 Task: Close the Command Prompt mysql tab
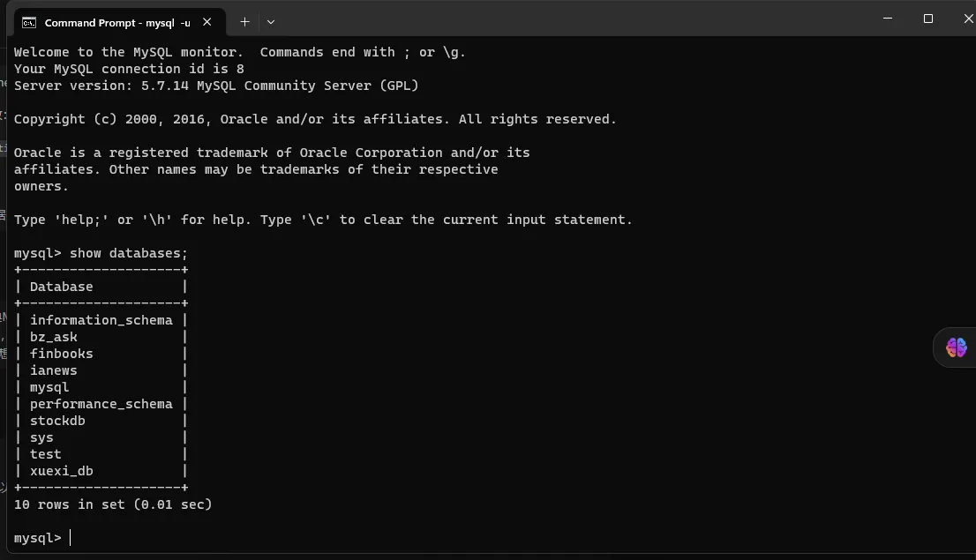[207, 22]
